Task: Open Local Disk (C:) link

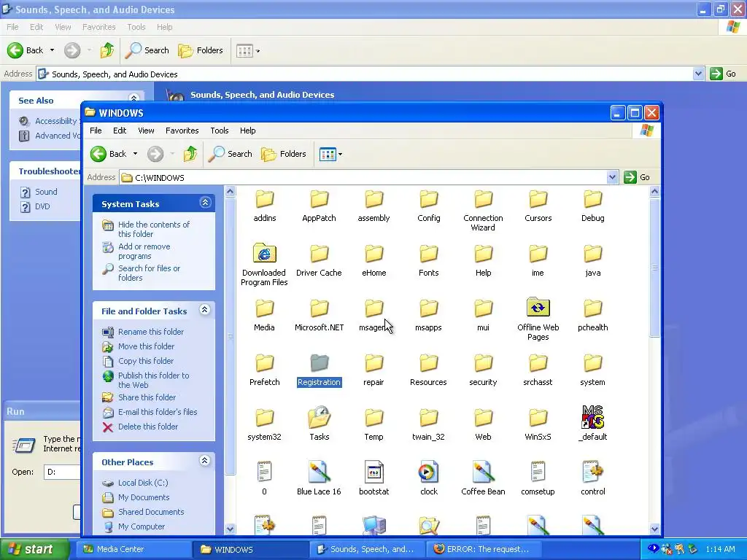Action: click(143, 483)
